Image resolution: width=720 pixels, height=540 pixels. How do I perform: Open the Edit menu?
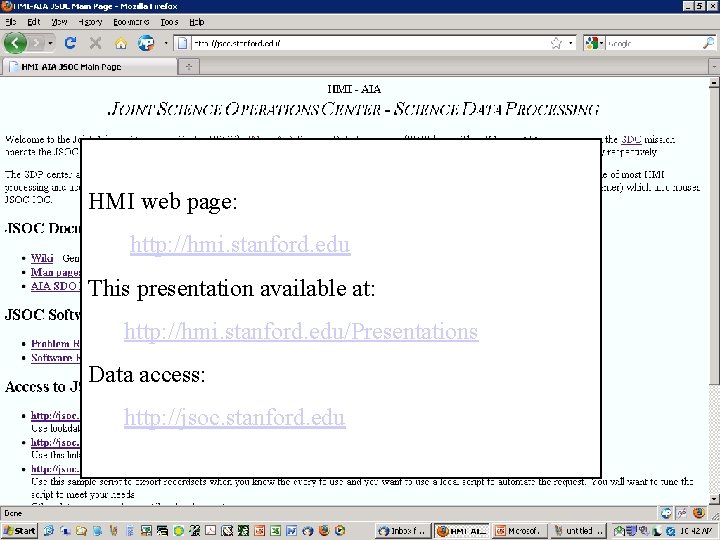34,22
